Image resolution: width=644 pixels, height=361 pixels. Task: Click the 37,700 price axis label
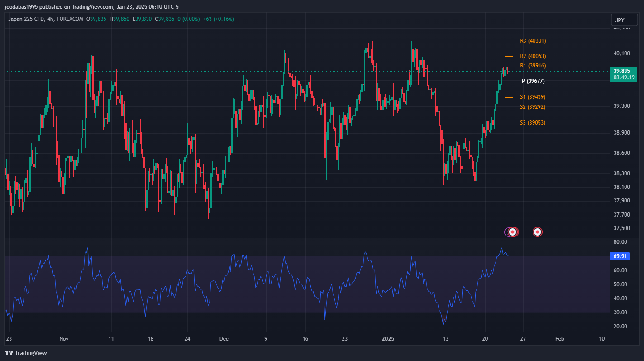pyautogui.click(x=621, y=215)
